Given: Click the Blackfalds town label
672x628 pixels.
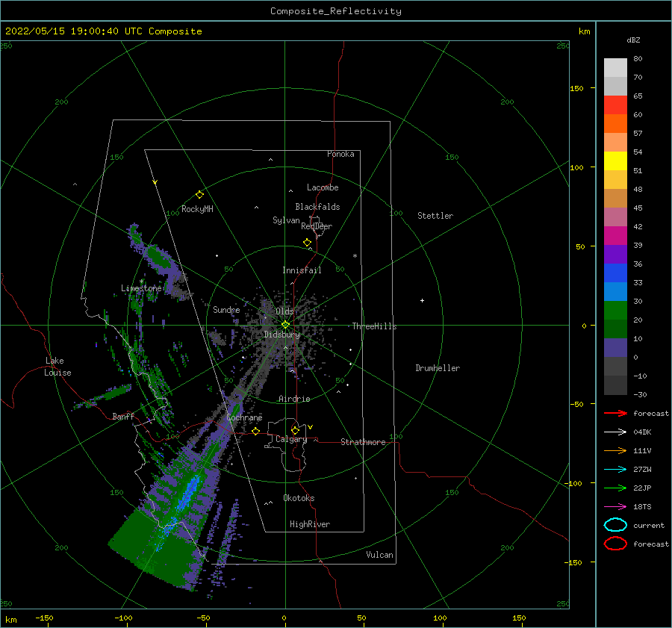Looking at the screenshot, I should pos(317,207).
